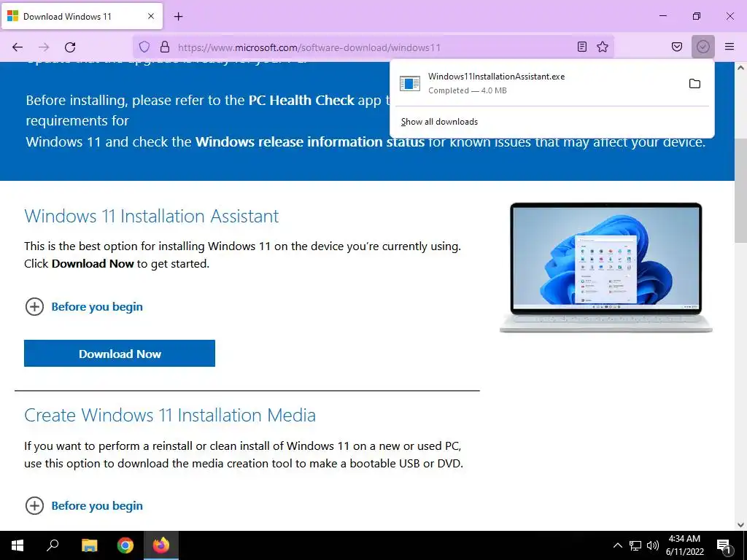The height and width of the screenshot is (560, 747).
Task: Click the address bar URL field
Action: point(374,47)
